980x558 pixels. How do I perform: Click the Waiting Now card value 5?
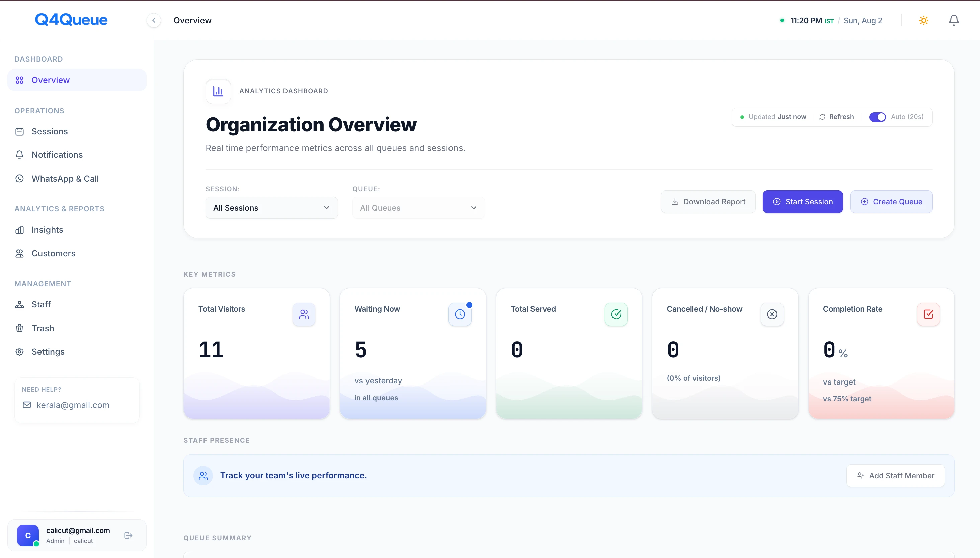(361, 350)
